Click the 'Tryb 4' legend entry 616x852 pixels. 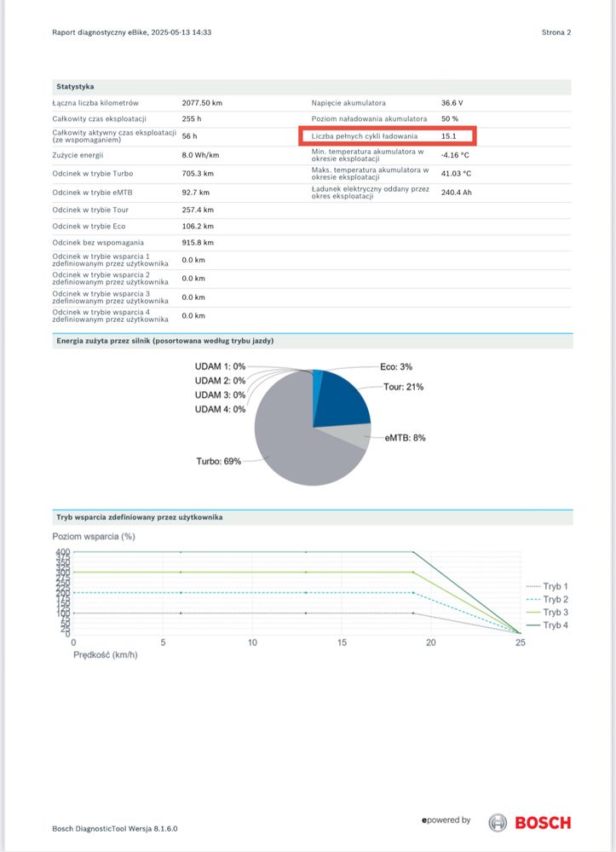point(547,625)
